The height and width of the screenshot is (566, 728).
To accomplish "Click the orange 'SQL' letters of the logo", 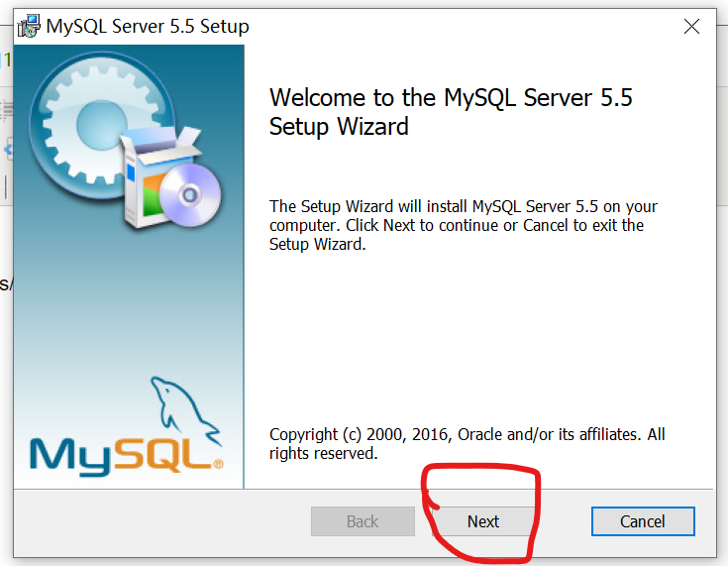I will pos(162,454).
